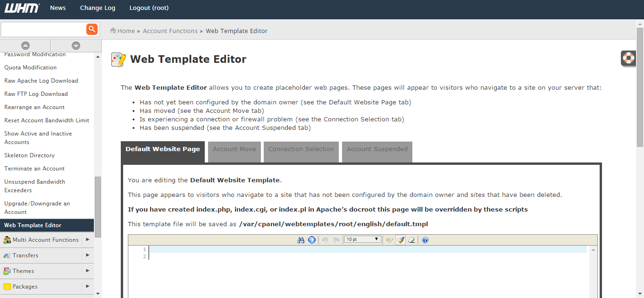Switch to the Connection Selection tab
This screenshot has height=298, width=644.
[301, 152]
